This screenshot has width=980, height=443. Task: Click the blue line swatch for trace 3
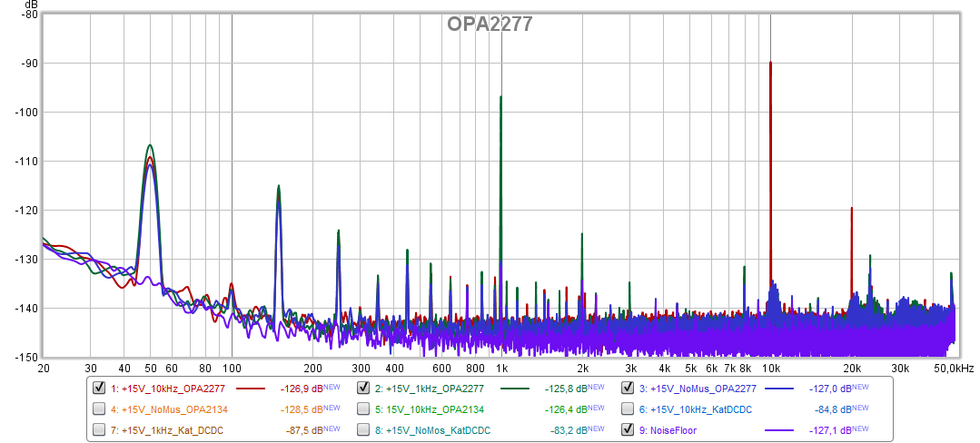pos(779,389)
